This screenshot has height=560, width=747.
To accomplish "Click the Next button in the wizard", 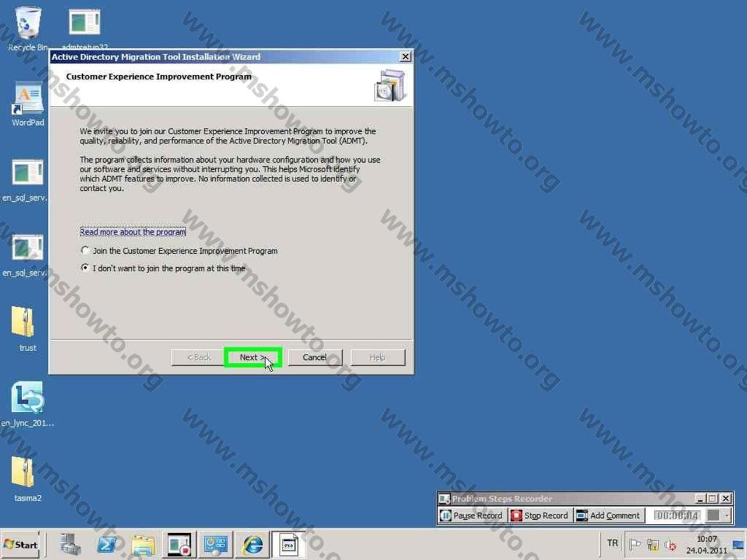I will pos(253,358).
